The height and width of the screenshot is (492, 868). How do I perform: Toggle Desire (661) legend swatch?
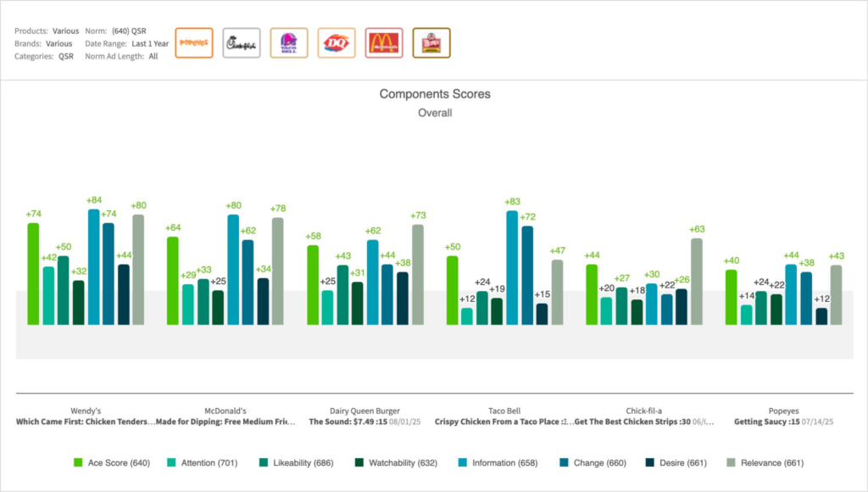pyautogui.click(x=650, y=462)
